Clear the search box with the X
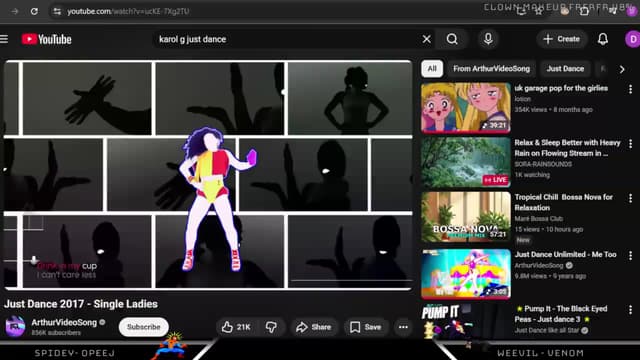The height and width of the screenshot is (360, 640). click(x=427, y=39)
